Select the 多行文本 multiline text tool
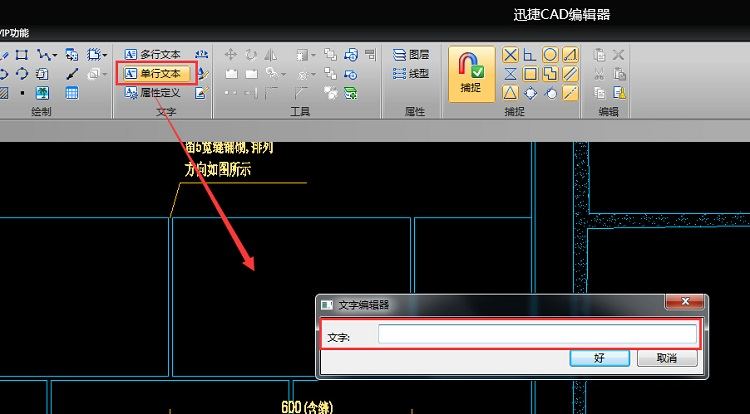 click(154, 54)
